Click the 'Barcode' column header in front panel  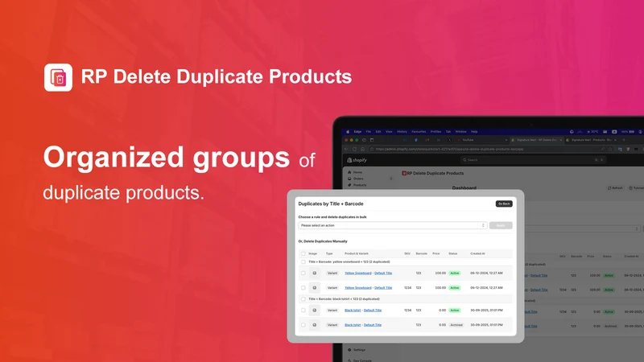pos(421,253)
